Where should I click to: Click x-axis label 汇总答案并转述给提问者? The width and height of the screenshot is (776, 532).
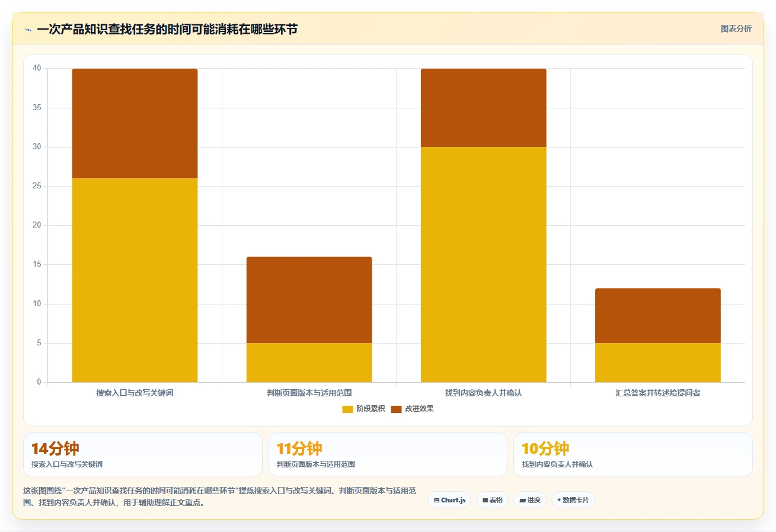(x=657, y=393)
